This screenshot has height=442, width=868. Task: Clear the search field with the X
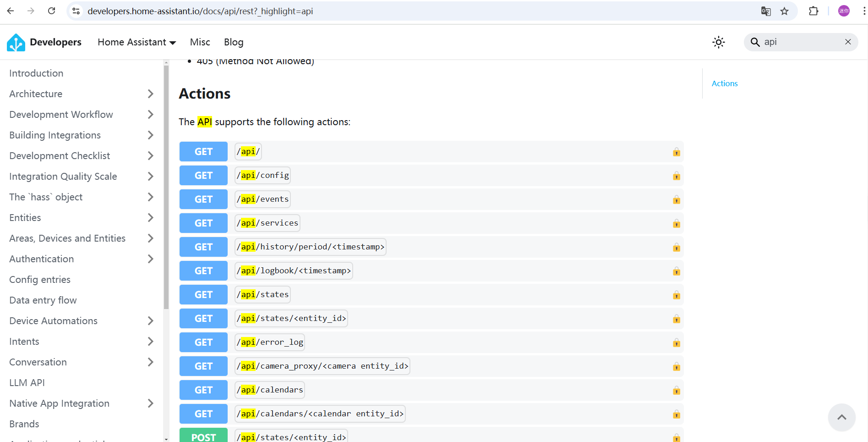click(848, 42)
